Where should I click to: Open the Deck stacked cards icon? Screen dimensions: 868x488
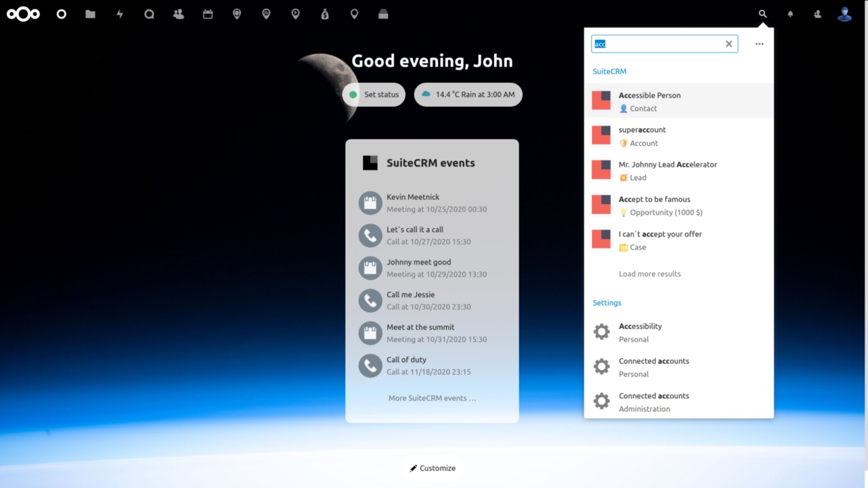383,14
